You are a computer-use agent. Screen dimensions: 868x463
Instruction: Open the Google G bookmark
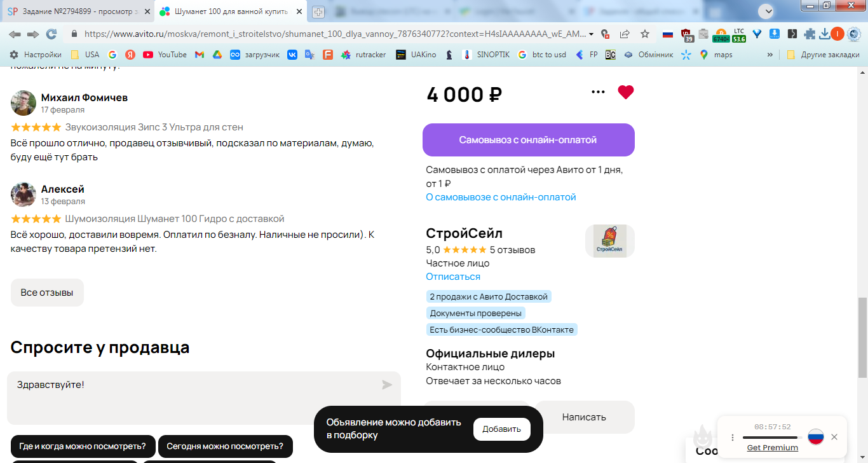[112, 55]
